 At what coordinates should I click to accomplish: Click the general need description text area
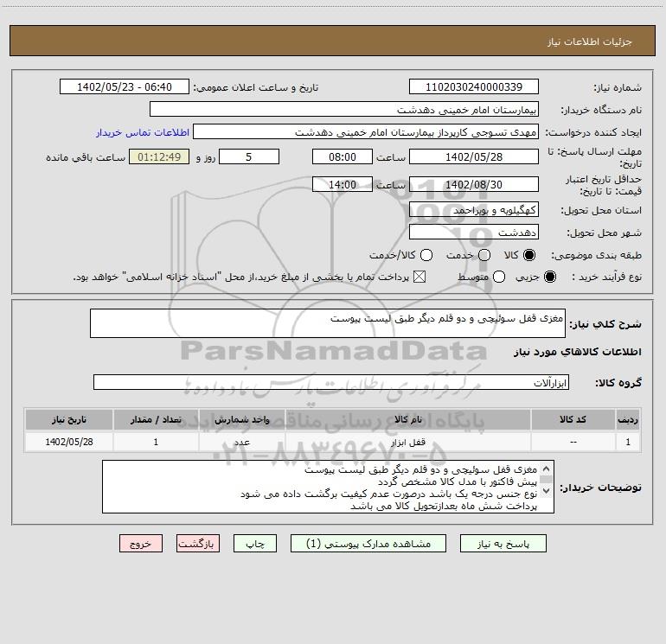(x=328, y=323)
